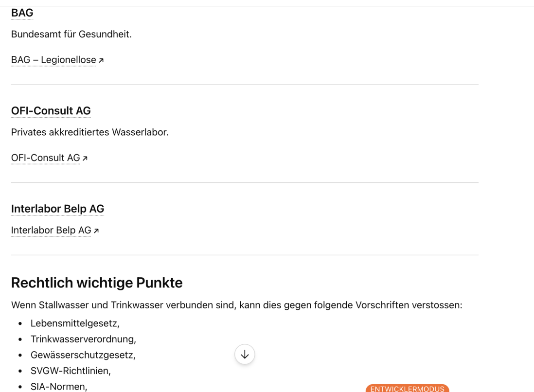
Task: Open the OFI-Consult AG link under the Wasserlabor description
Action: coord(45,158)
